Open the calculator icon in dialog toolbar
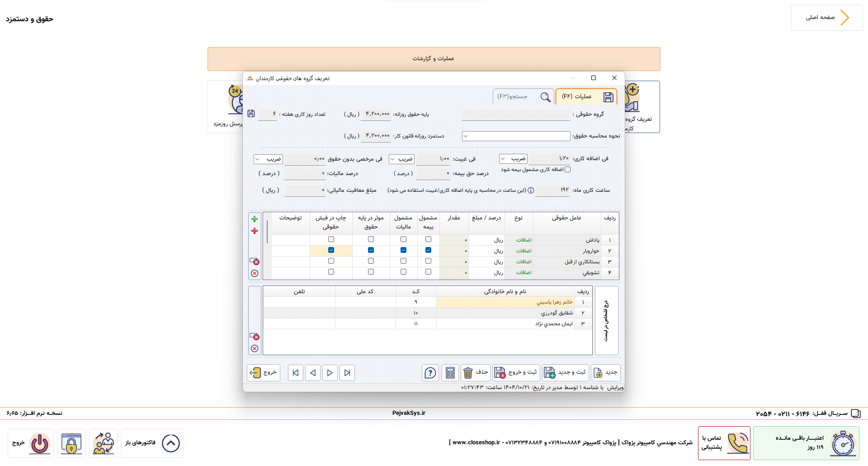Screen dimensions: 868x466 click(450, 373)
